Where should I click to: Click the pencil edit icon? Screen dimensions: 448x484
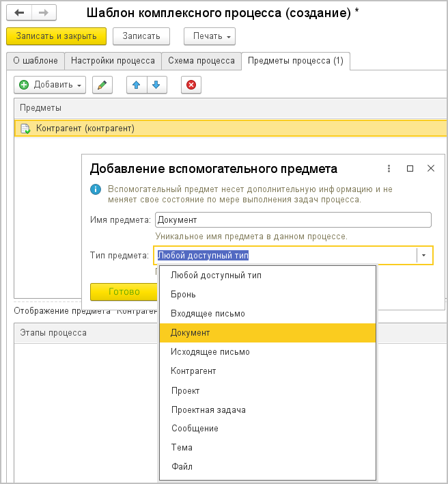click(x=102, y=85)
